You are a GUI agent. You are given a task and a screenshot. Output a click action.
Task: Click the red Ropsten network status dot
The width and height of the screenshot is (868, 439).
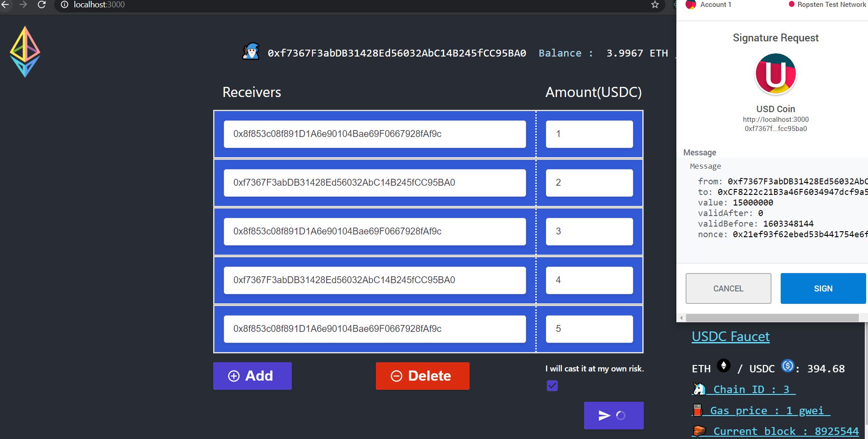coord(791,4)
